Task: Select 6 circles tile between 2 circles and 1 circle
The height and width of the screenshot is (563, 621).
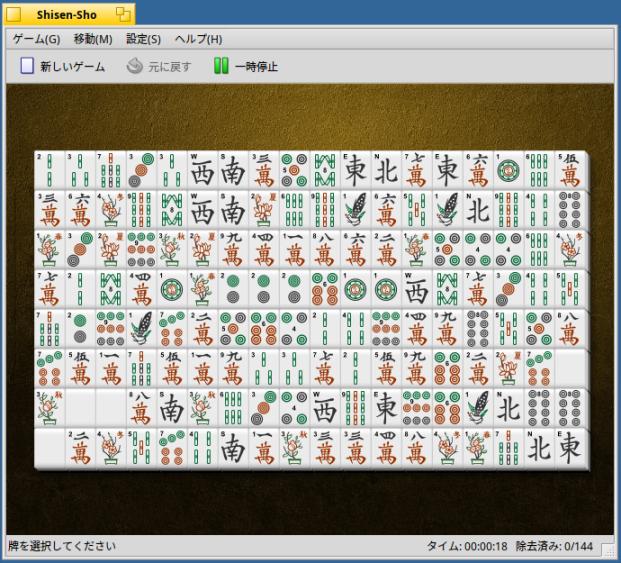Action: pyautogui.click(x=325, y=289)
